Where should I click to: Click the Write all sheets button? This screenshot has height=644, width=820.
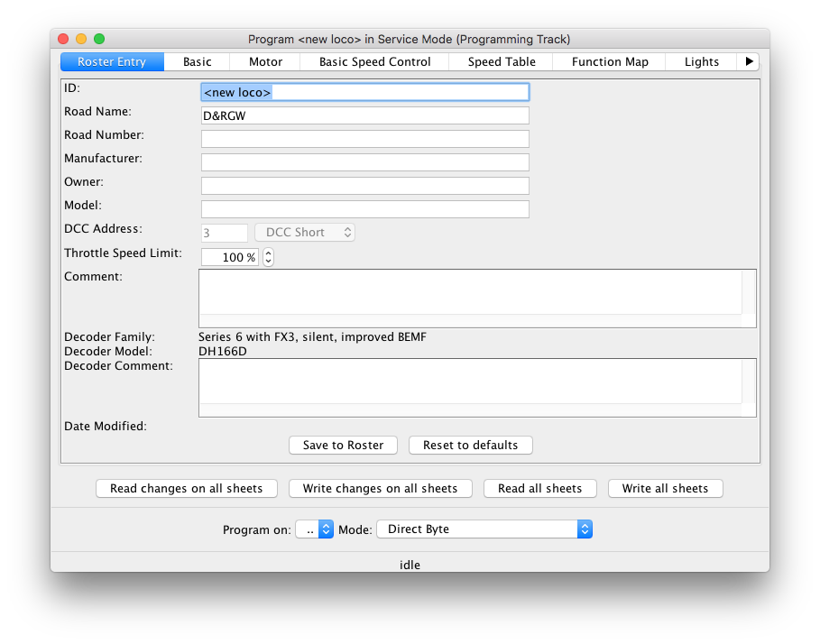(665, 489)
